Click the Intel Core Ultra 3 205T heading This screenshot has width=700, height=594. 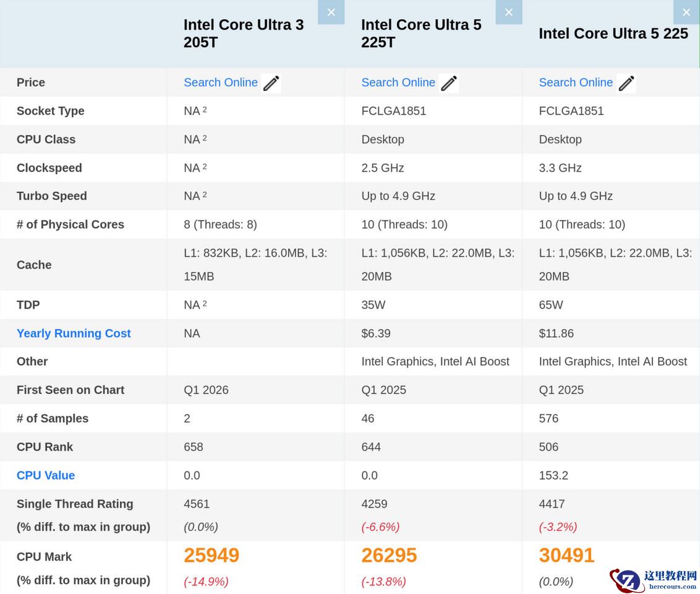tap(244, 33)
